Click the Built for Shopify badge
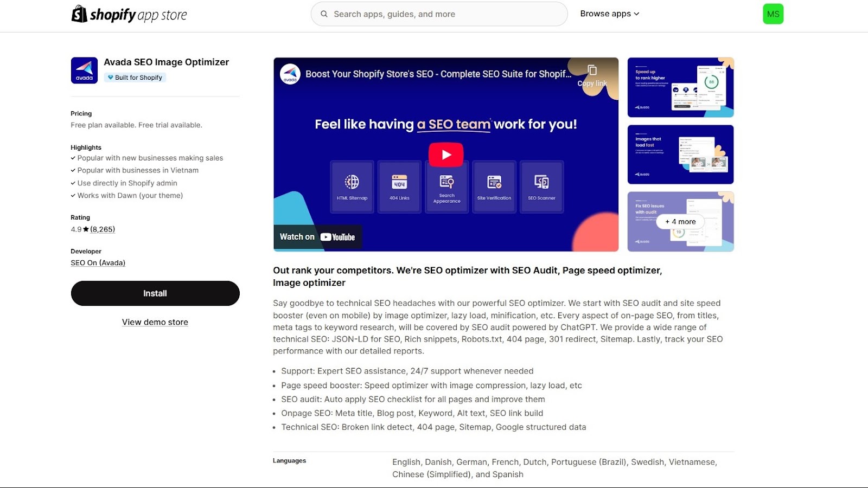This screenshot has height=488, width=868. tap(135, 78)
